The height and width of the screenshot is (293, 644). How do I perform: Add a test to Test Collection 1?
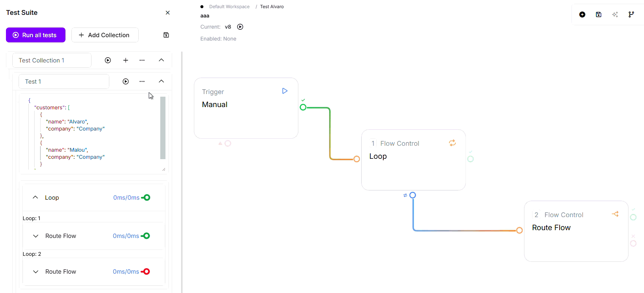coord(126,60)
